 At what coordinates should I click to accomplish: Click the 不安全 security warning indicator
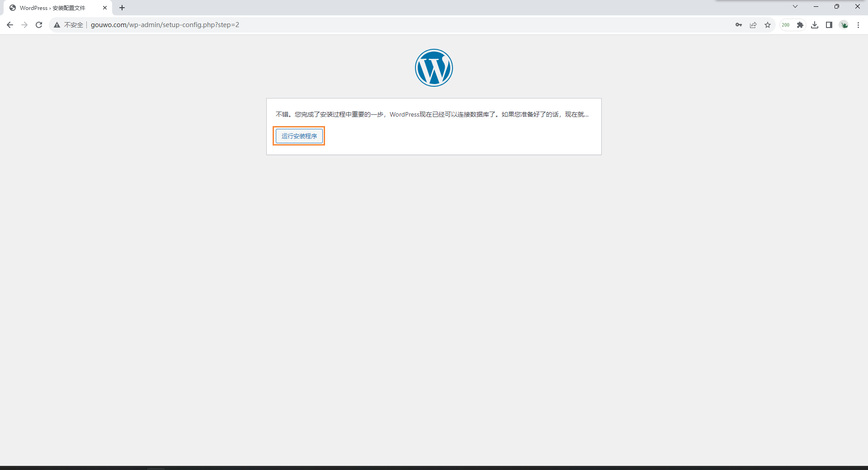point(68,25)
